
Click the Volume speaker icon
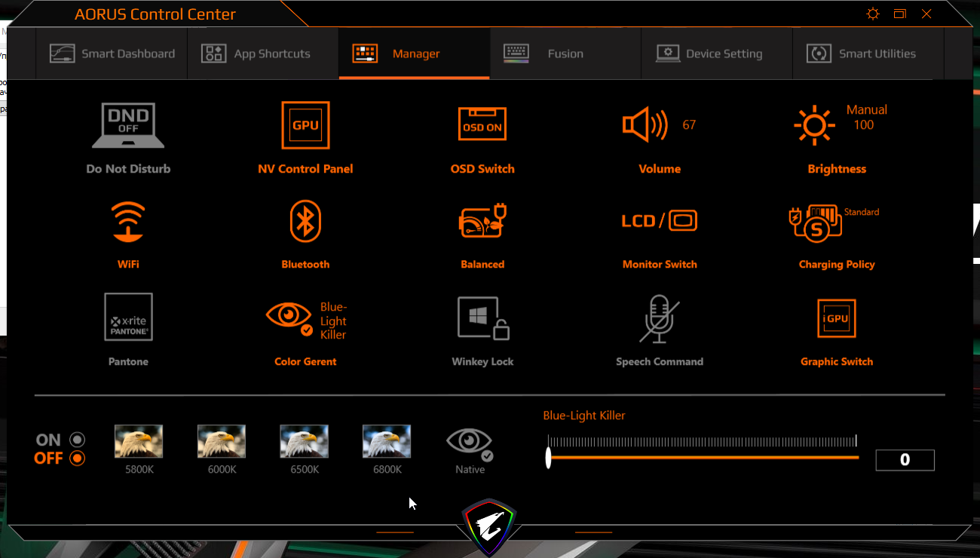pos(645,124)
